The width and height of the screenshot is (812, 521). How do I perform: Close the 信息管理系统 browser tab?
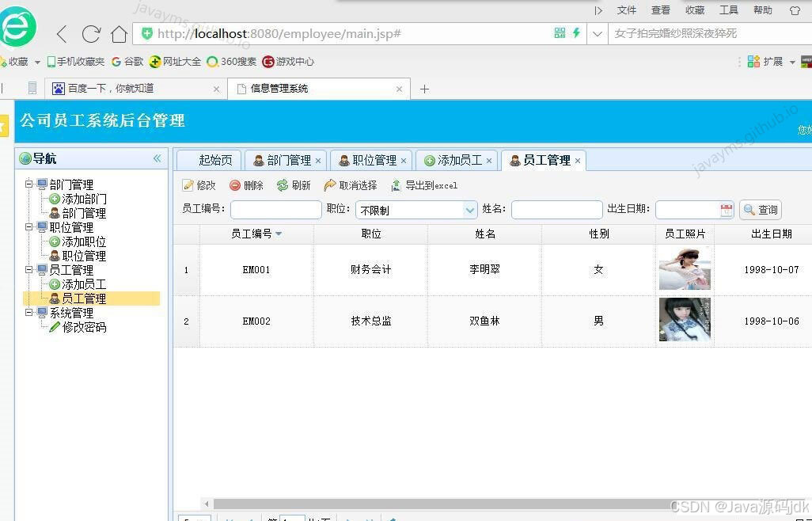pos(399,89)
